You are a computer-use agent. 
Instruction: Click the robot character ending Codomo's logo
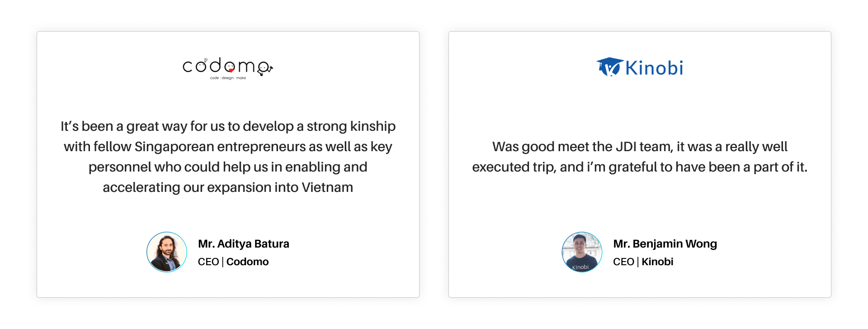coord(264,68)
